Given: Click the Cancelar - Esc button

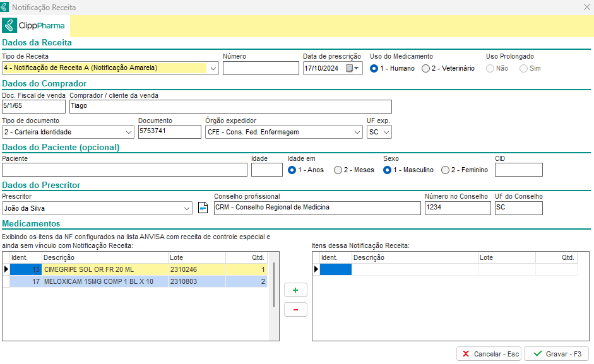Looking at the screenshot, I should coord(489,354).
